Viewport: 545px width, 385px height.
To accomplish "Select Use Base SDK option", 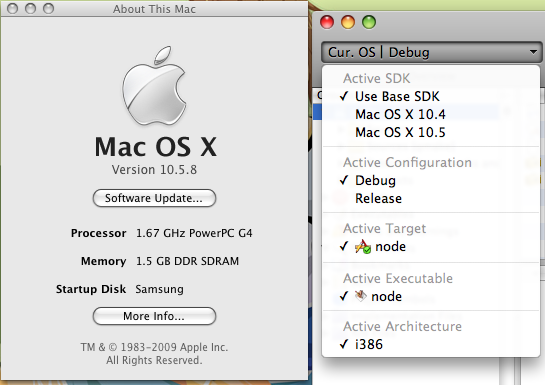I will pos(431,96).
